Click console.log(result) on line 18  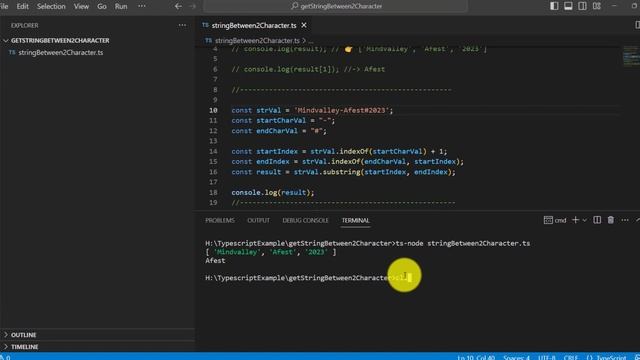click(x=273, y=193)
